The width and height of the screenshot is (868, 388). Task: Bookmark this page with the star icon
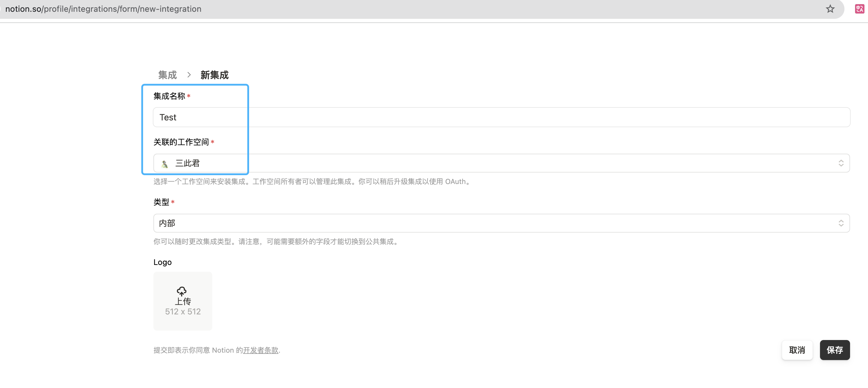click(x=830, y=9)
